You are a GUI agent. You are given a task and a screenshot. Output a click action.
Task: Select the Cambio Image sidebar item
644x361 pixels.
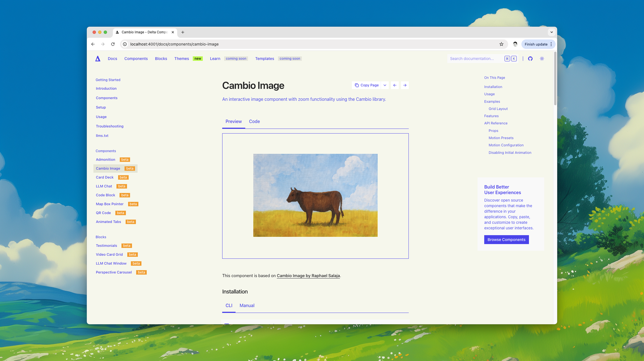[115, 169]
